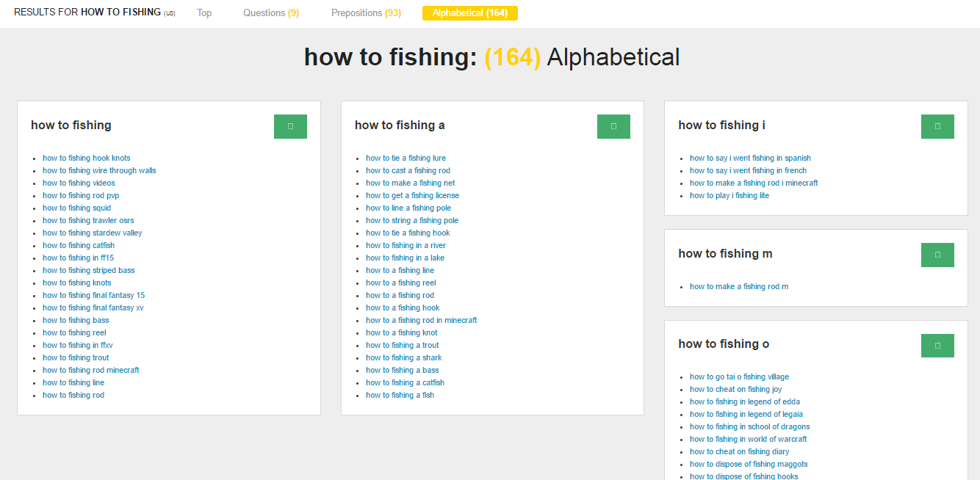Click 'how to a fishing reel' link
This screenshot has width=980, height=480.
coord(401,283)
